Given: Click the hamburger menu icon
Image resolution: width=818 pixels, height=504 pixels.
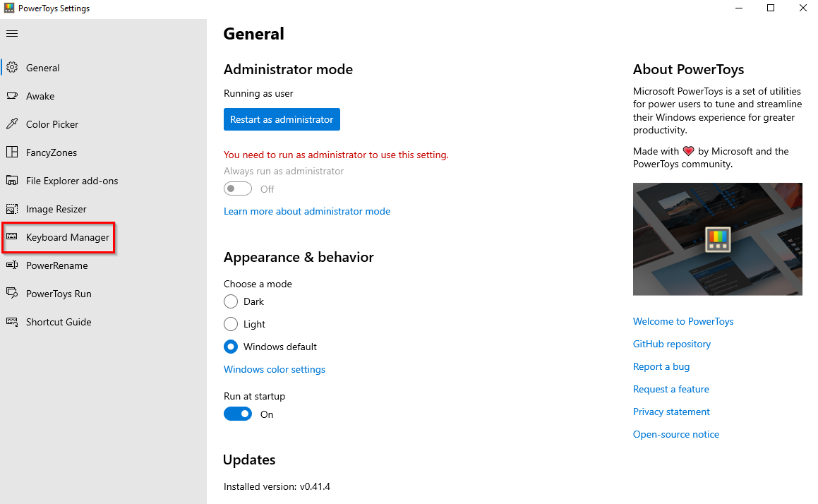Looking at the screenshot, I should coord(12,33).
